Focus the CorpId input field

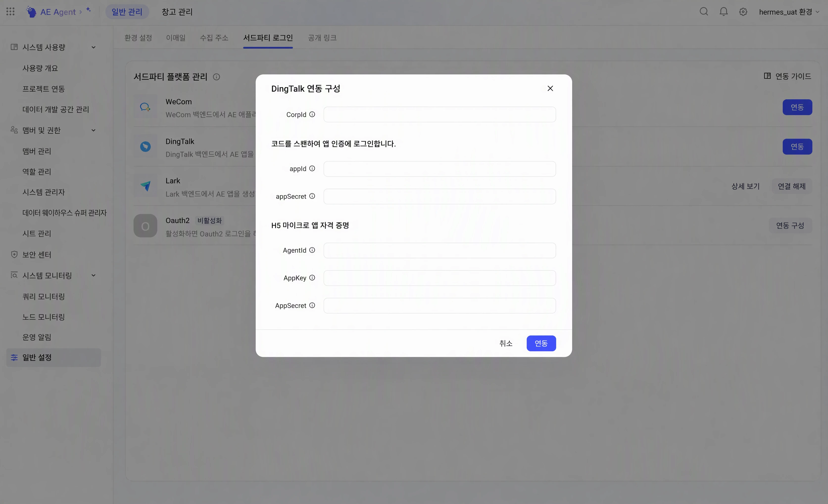439,115
